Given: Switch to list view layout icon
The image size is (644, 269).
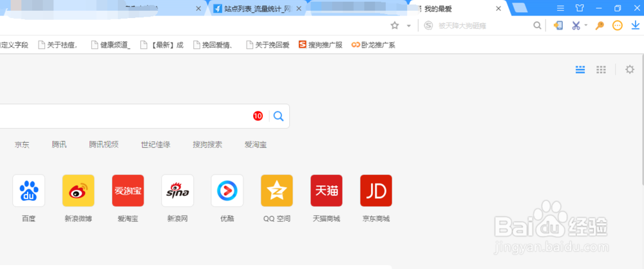Looking at the screenshot, I should 580,70.
